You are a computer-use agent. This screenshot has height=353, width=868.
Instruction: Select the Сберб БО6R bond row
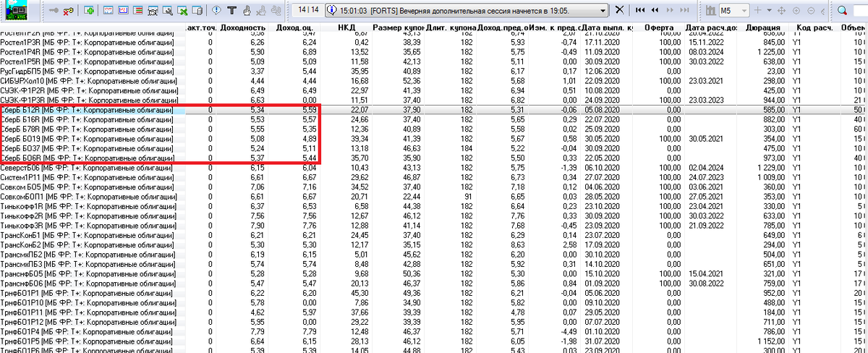point(434,158)
